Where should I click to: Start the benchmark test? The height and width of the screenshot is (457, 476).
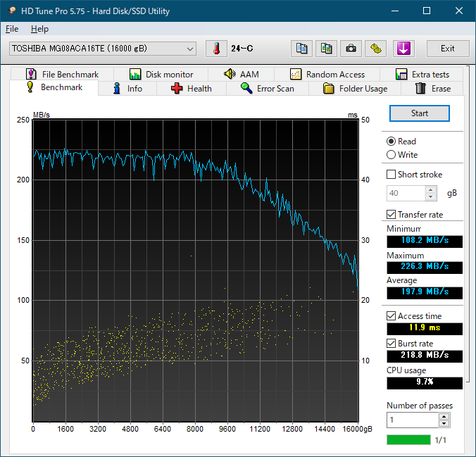tap(419, 113)
